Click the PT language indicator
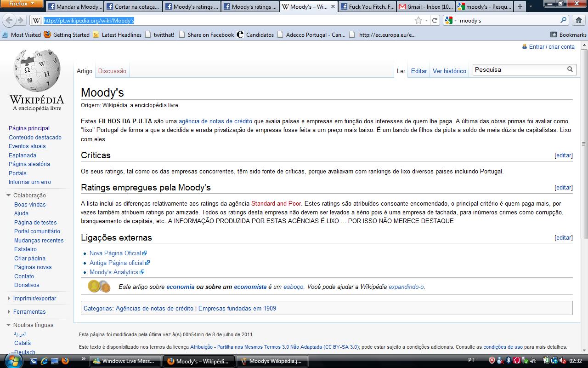 click(x=471, y=360)
